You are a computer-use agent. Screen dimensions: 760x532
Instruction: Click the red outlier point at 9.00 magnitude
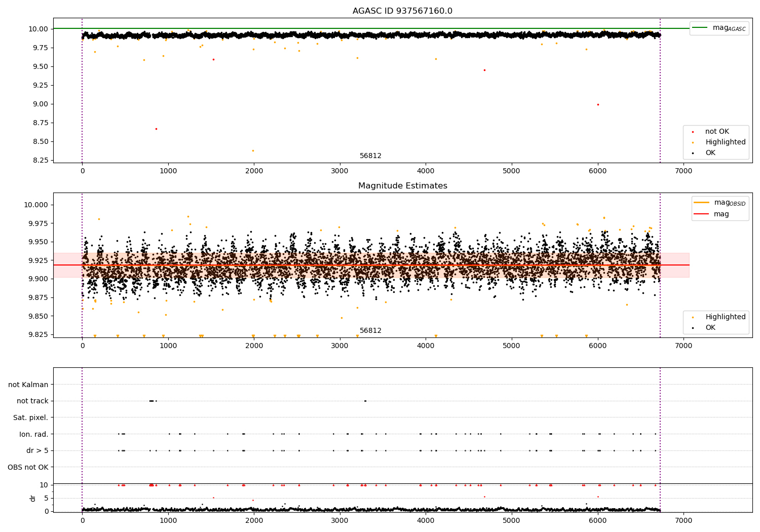click(598, 104)
